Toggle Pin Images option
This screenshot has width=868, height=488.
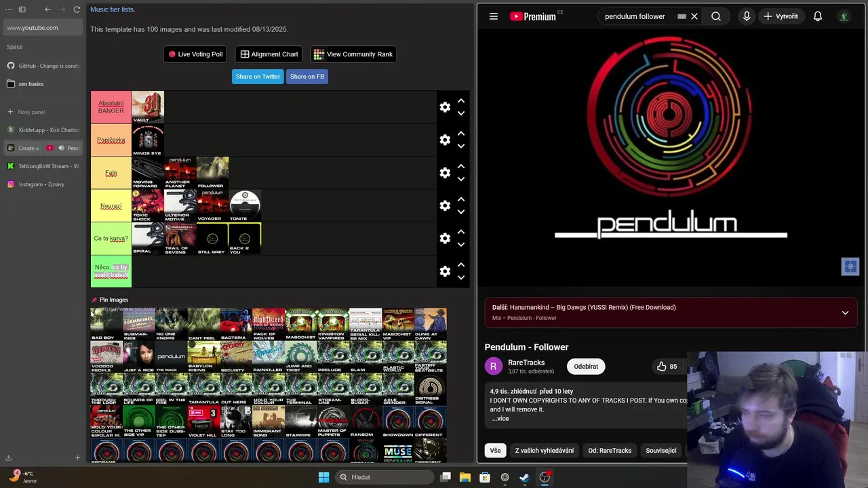coord(110,300)
